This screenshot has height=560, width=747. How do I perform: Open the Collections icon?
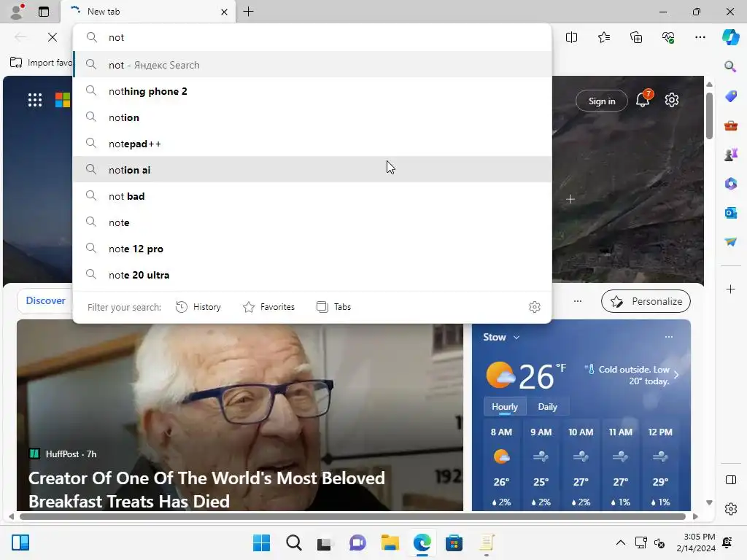636,37
